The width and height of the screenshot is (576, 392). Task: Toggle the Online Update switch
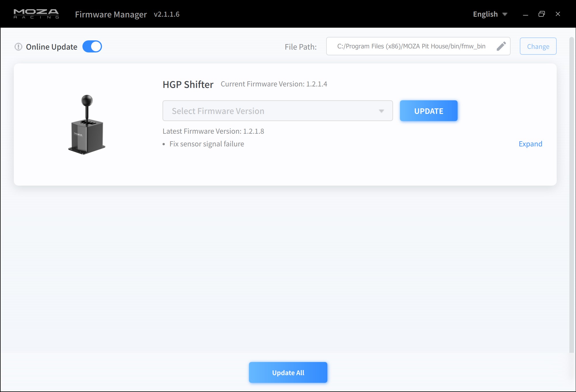[92, 46]
